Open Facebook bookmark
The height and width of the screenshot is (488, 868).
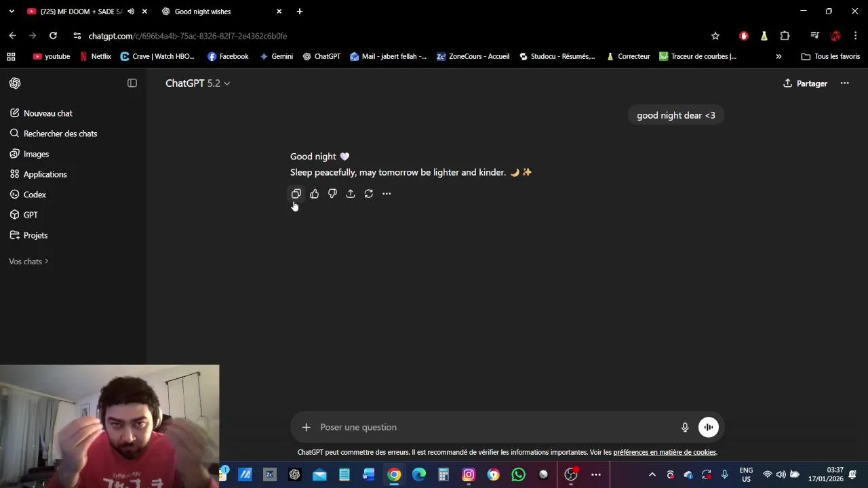pos(229,56)
